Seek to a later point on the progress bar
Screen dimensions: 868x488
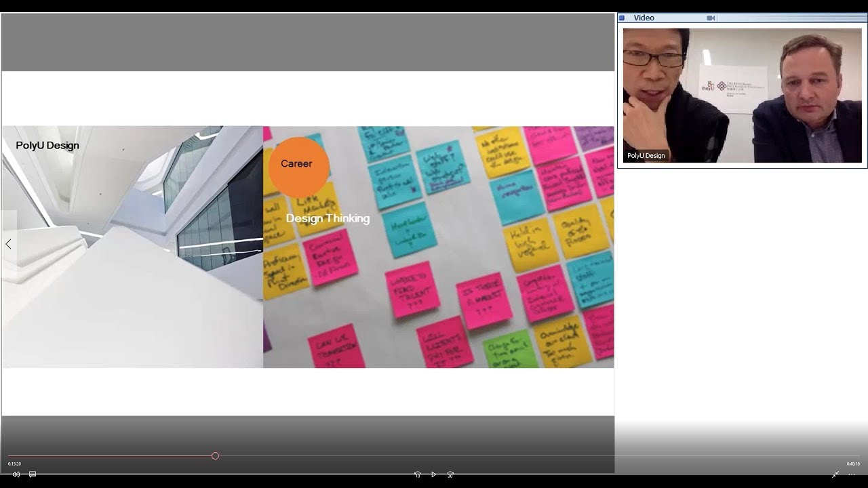click(x=538, y=456)
